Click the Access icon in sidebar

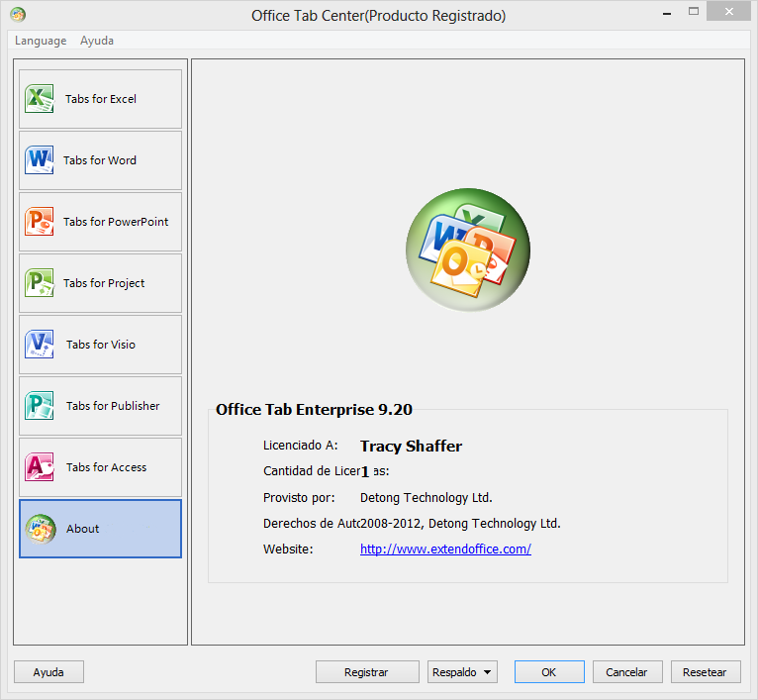coord(40,467)
